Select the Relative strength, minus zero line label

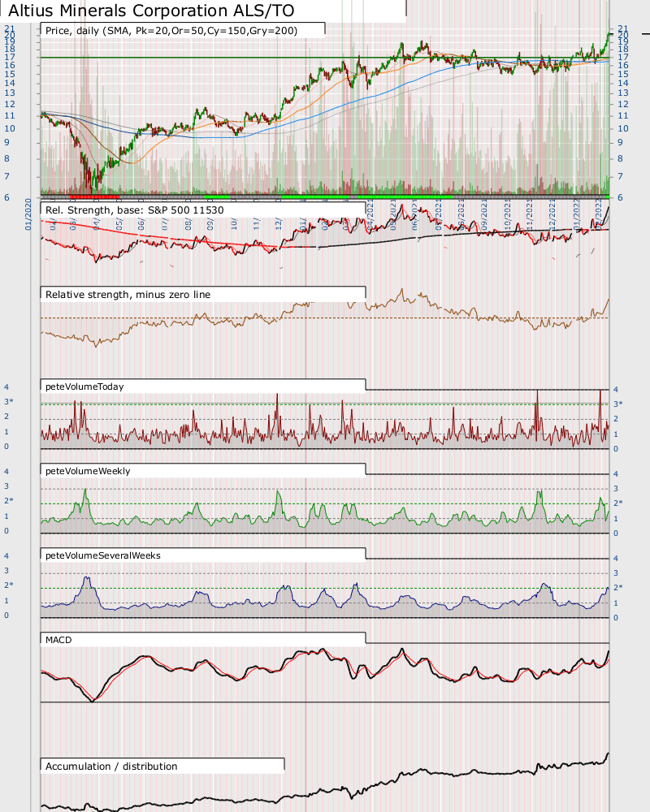(128, 295)
